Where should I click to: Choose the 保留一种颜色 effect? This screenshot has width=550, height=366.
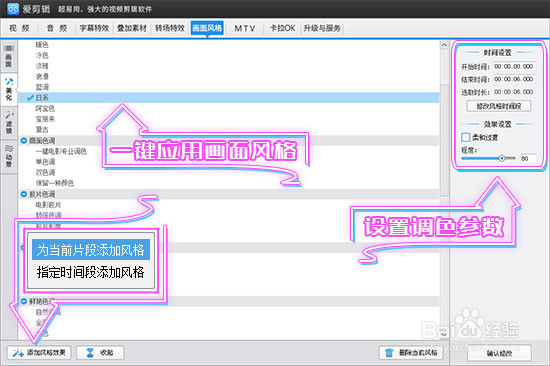[x=55, y=183]
